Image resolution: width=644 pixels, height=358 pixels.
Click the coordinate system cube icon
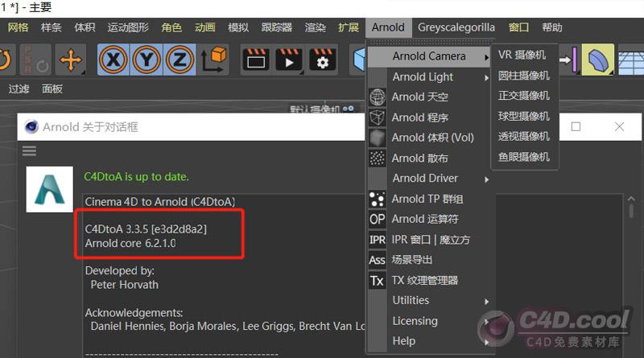(213, 60)
